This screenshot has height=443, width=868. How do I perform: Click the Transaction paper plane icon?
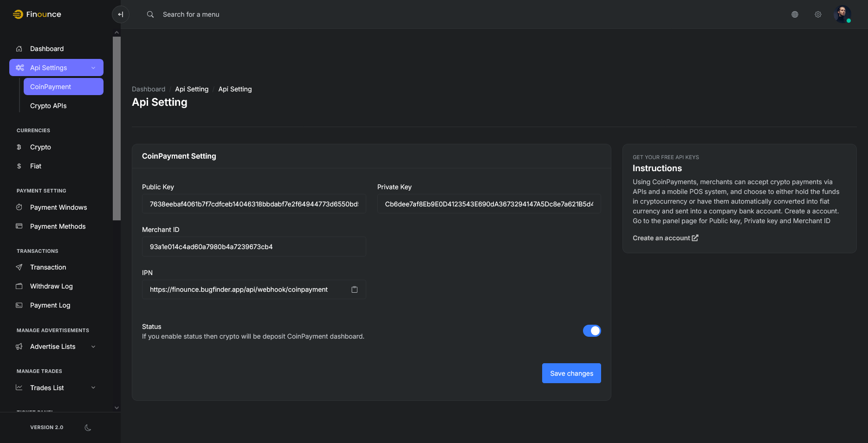click(19, 267)
